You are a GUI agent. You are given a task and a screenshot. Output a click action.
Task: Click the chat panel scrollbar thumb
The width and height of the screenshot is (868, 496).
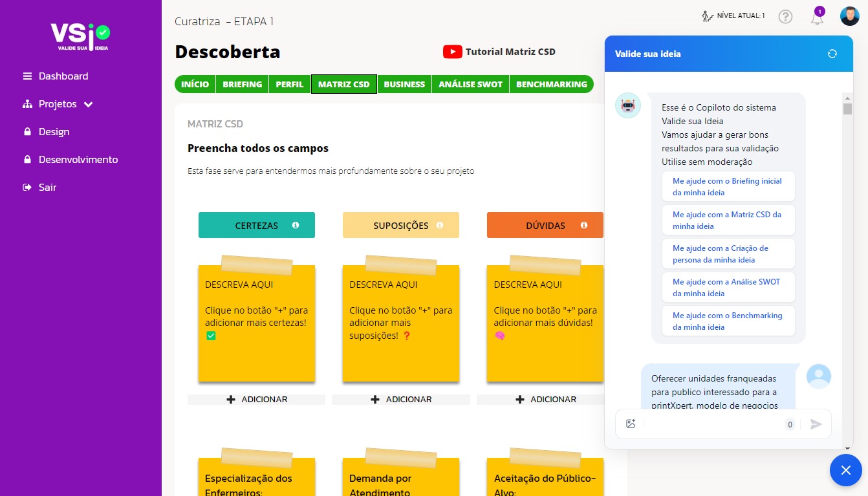[847, 108]
